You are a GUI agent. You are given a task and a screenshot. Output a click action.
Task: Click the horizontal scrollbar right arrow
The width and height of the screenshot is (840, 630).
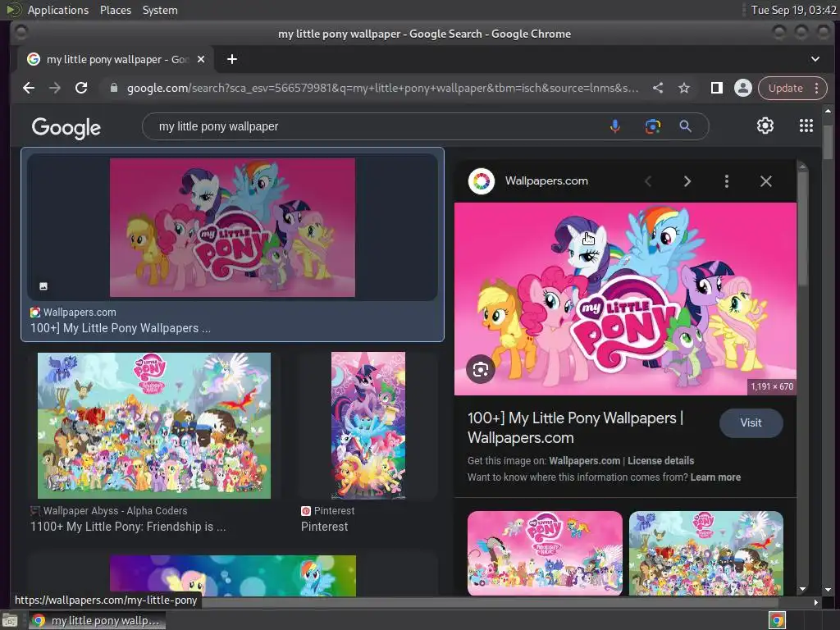click(x=816, y=602)
